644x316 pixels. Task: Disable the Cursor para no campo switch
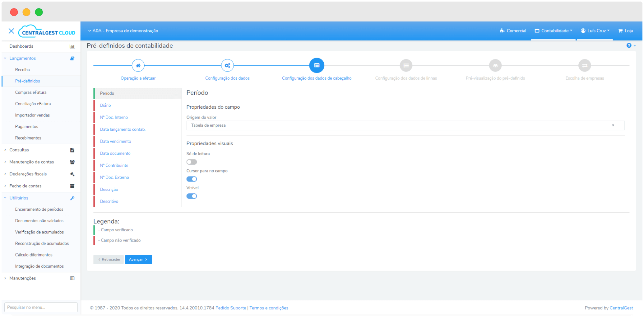point(192,179)
